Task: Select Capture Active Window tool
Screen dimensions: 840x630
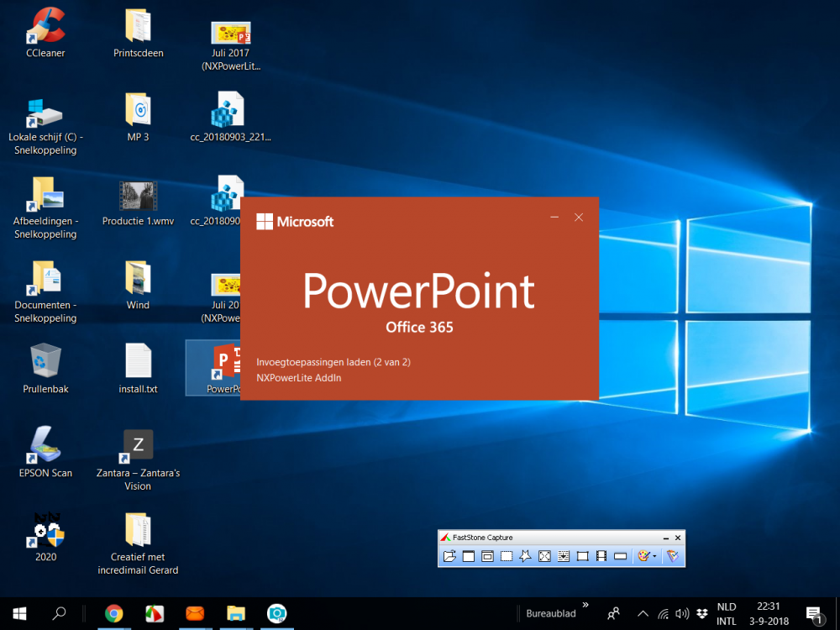Action: (x=469, y=556)
